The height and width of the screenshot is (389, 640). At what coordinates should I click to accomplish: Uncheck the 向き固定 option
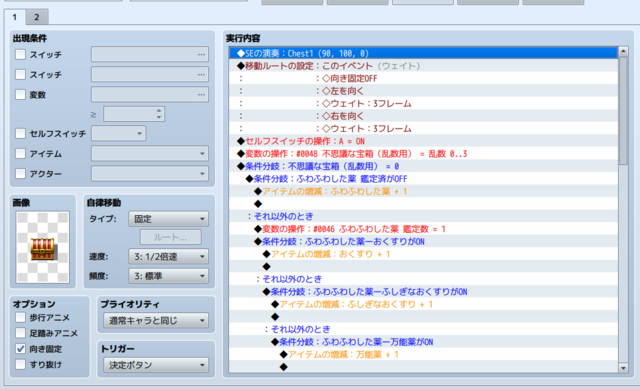[20, 349]
